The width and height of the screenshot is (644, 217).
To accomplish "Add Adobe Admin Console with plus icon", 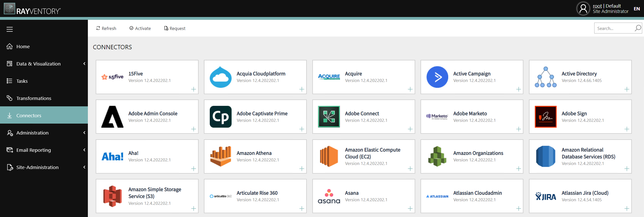I will [x=194, y=129].
